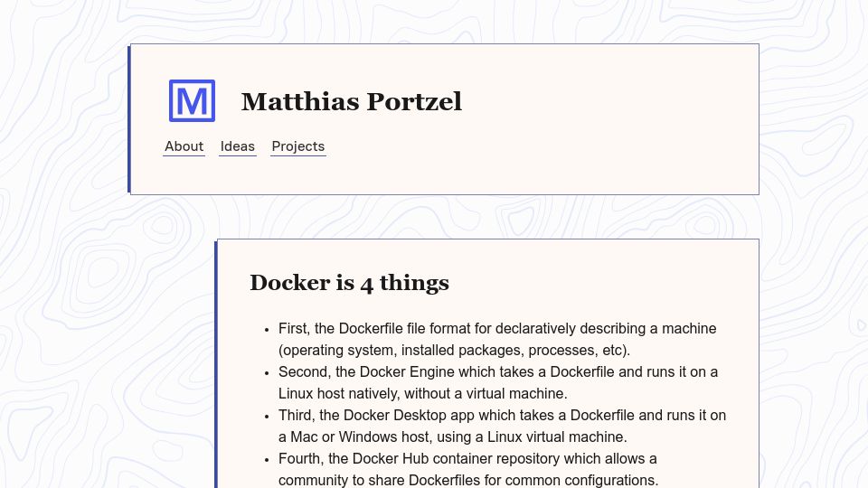Open the Matthias Portzel site title

[x=352, y=101]
